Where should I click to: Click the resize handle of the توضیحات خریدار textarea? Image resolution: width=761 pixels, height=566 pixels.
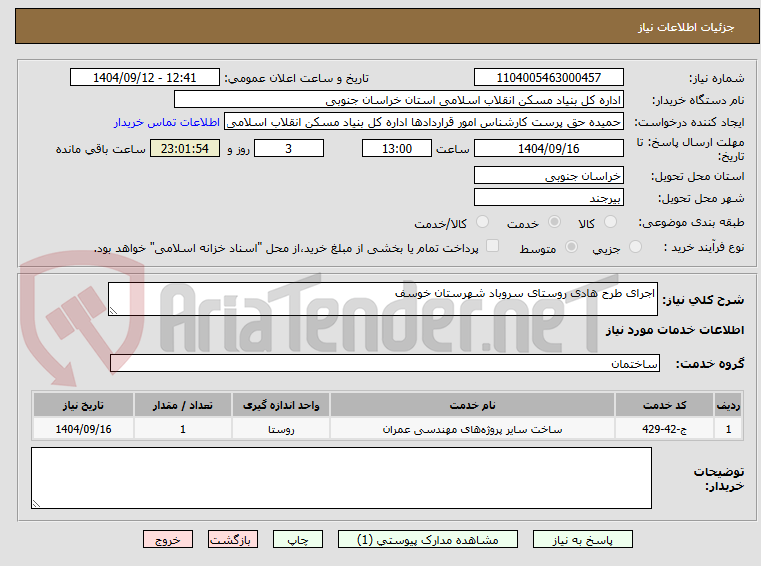36,504
